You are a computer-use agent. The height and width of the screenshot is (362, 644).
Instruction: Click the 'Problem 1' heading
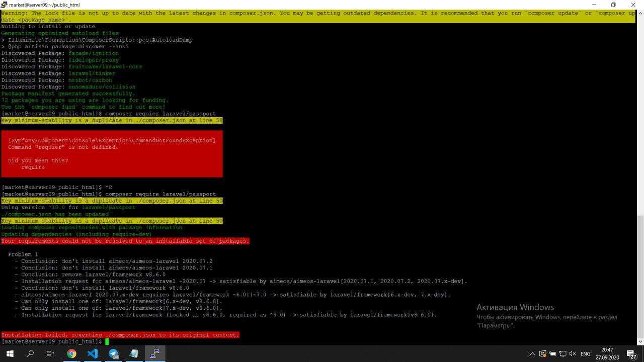(23, 254)
